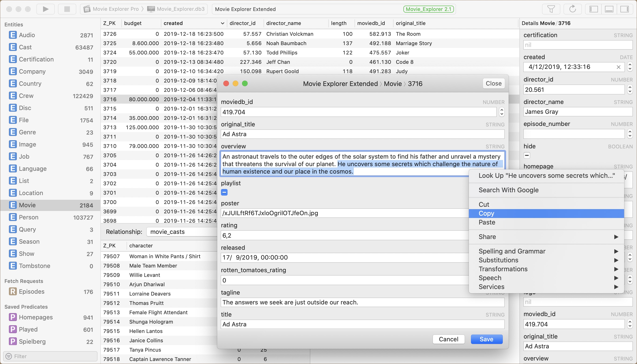The width and height of the screenshot is (637, 364).
Task: Select the Marriage Story table row
Action: [310, 43]
